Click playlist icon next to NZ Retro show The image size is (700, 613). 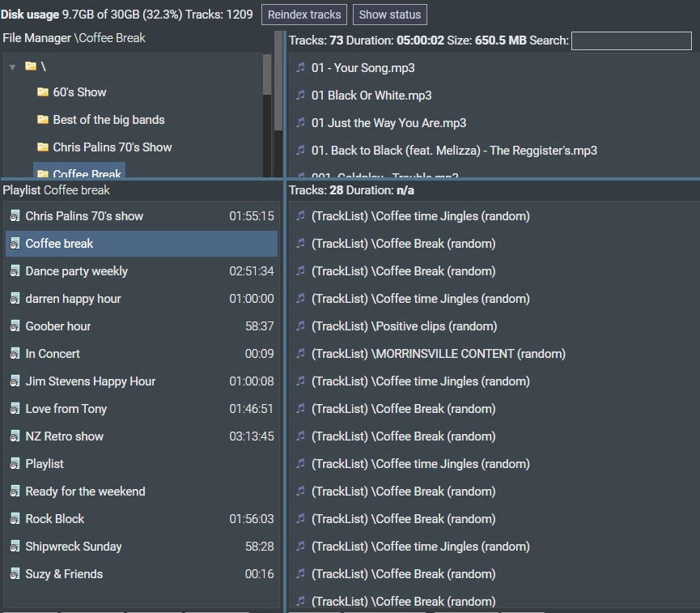[x=15, y=436]
